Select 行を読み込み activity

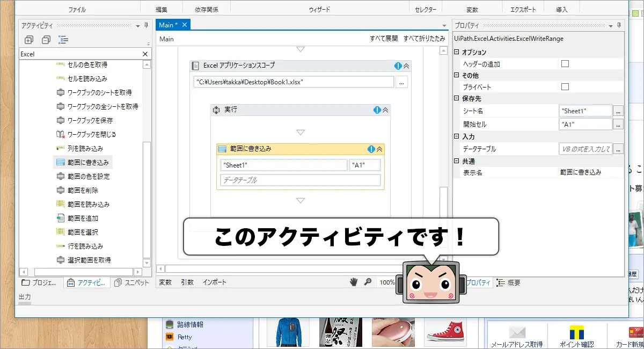(x=79, y=246)
